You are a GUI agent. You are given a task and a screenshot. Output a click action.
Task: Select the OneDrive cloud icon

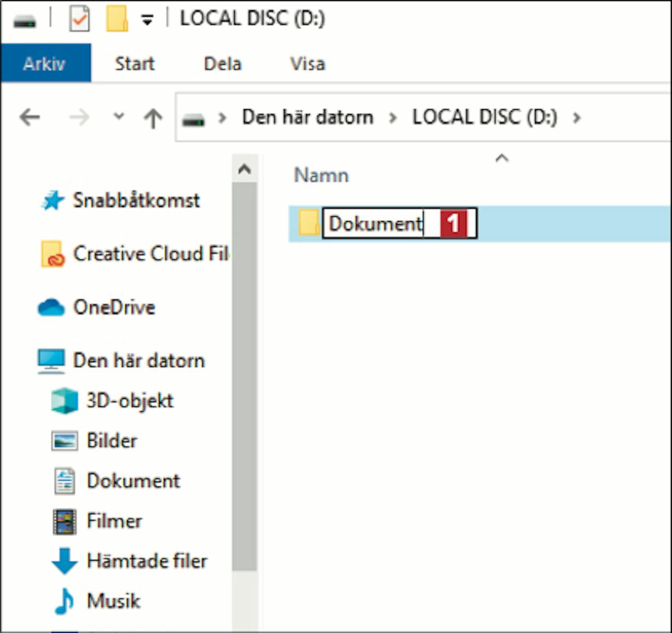[x=51, y=308]
